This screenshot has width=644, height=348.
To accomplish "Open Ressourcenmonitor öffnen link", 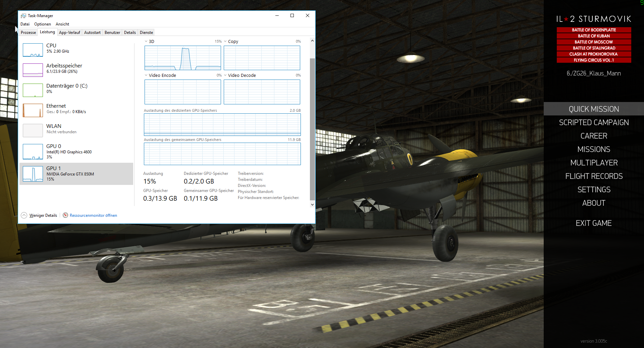I will pos(93,215).
